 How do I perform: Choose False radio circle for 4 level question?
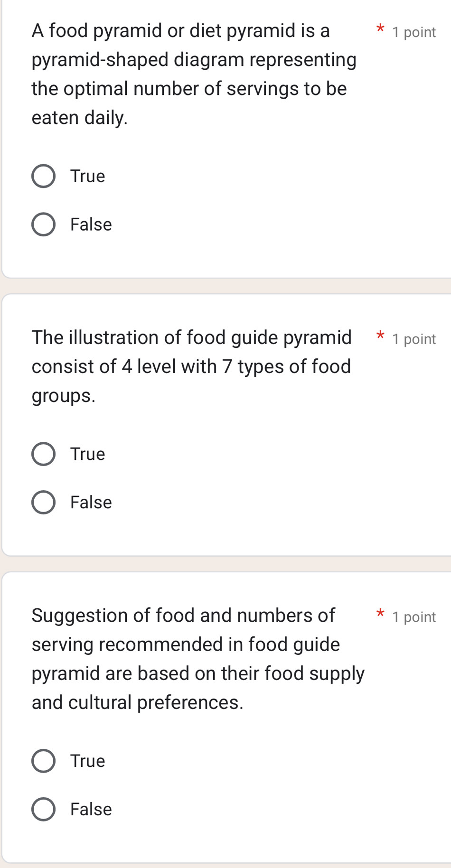(x=43, y=503)
